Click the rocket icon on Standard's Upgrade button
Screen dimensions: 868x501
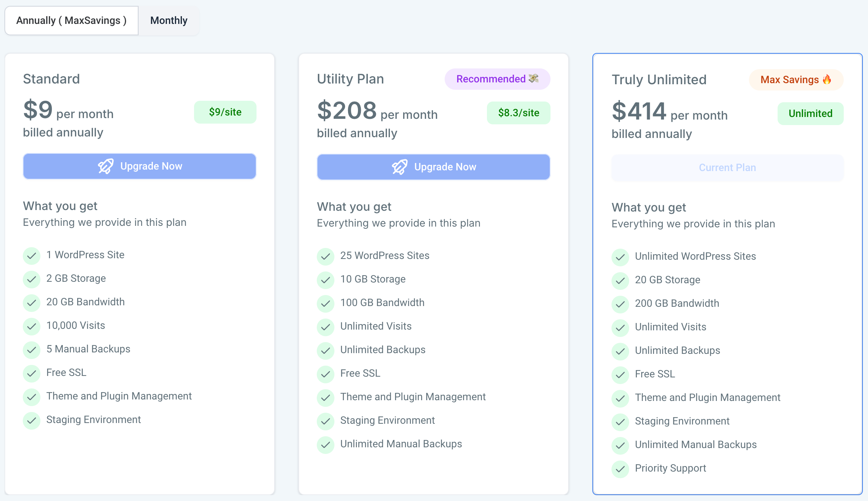106,166
